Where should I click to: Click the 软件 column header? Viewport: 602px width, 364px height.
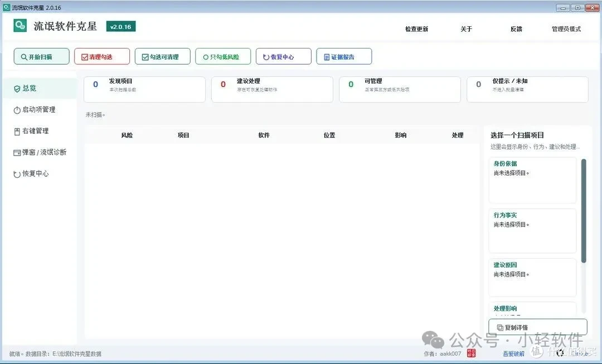pyautogui.click(x=264, y=135)
